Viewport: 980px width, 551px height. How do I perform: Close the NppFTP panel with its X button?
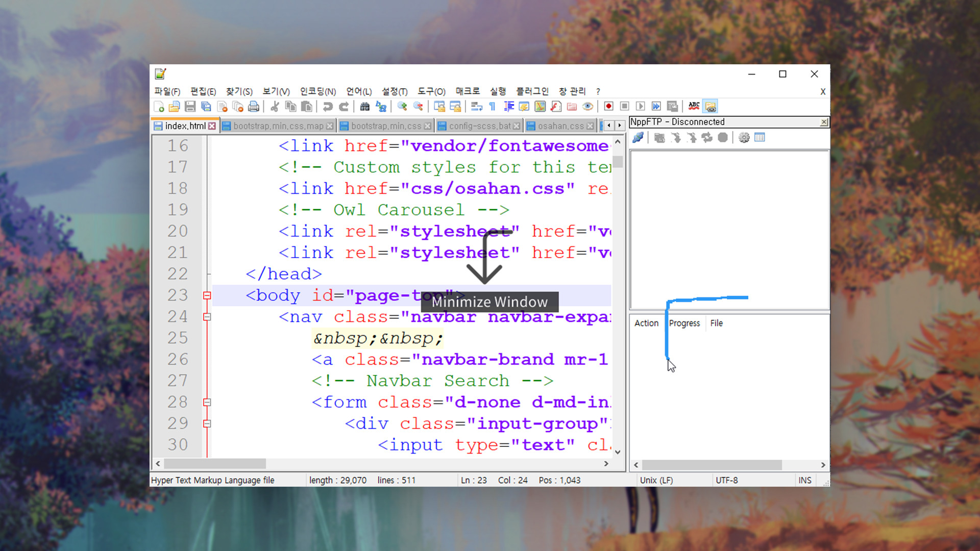click(824, 122)
